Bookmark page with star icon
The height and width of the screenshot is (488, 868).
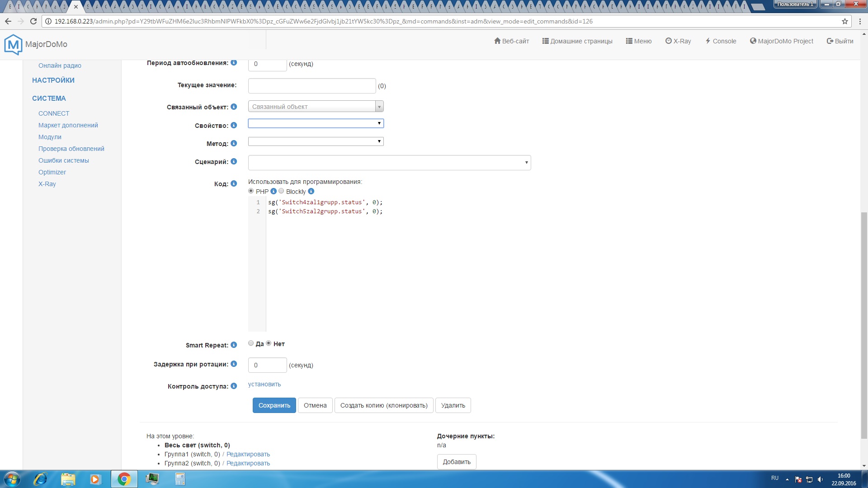pos(844,21)
